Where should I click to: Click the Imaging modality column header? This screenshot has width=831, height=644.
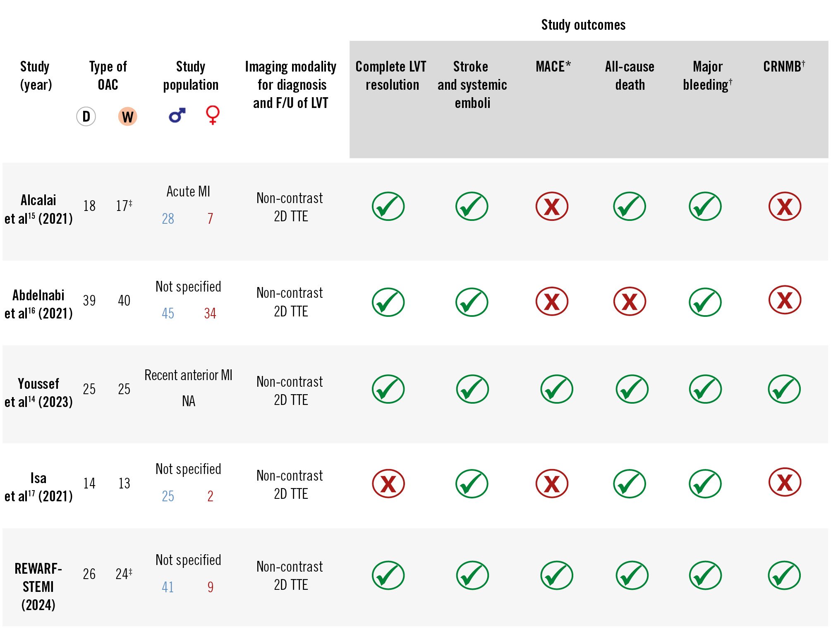coord(290,84)
